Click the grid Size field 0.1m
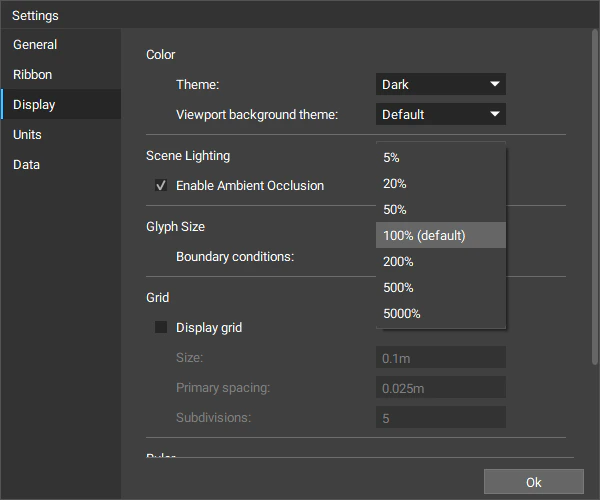The height and width of the screenshot is (500, 600). [x=440, y=357]
